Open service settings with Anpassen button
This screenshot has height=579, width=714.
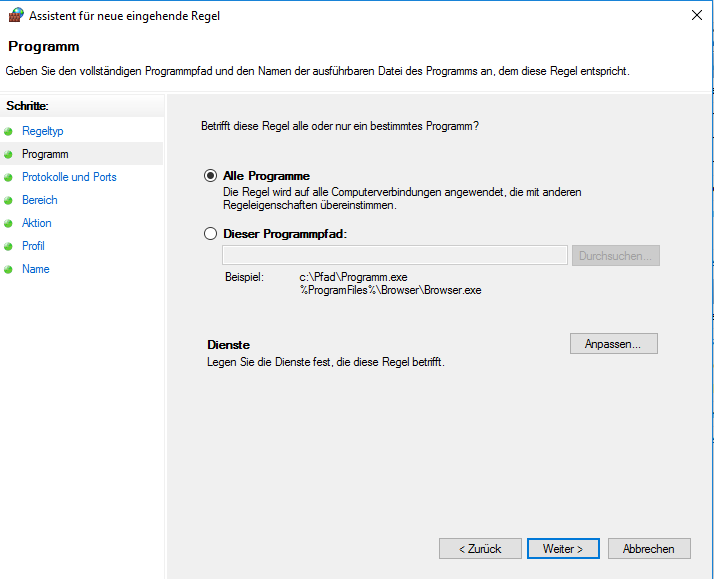613,344
